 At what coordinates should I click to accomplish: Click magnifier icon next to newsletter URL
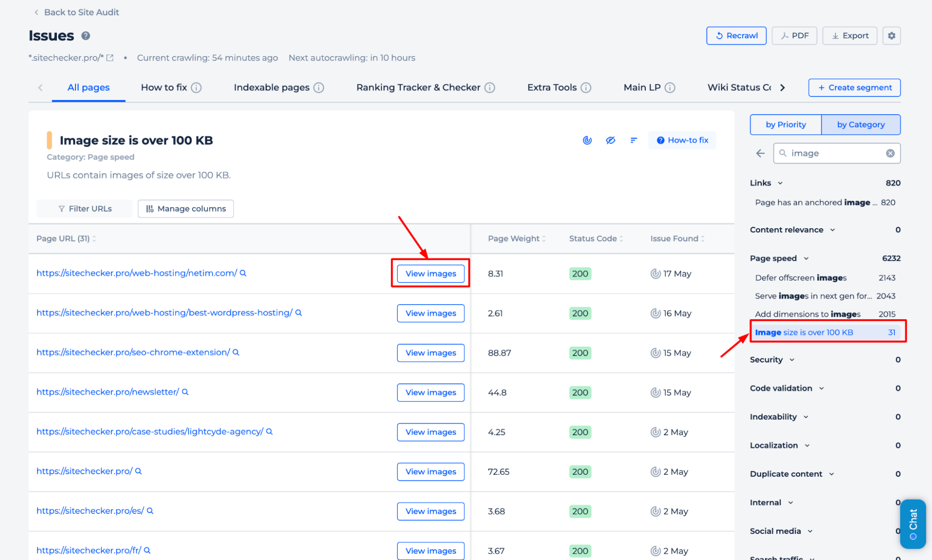185,392
